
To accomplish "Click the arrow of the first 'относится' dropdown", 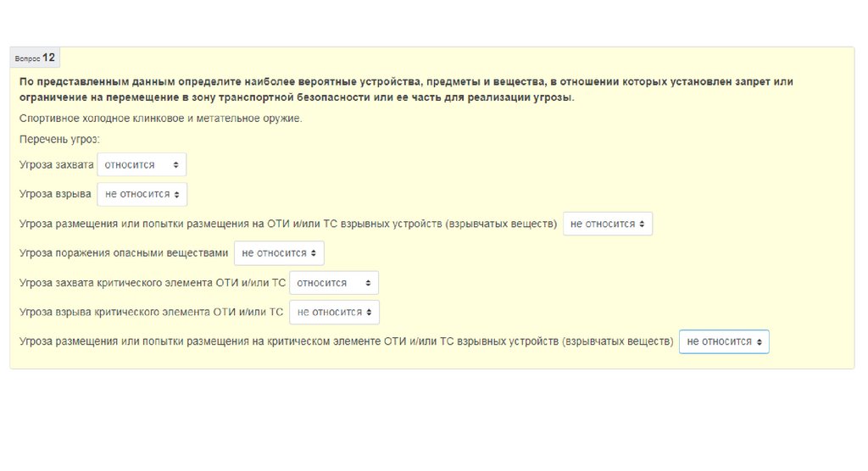I will [175, 164].
